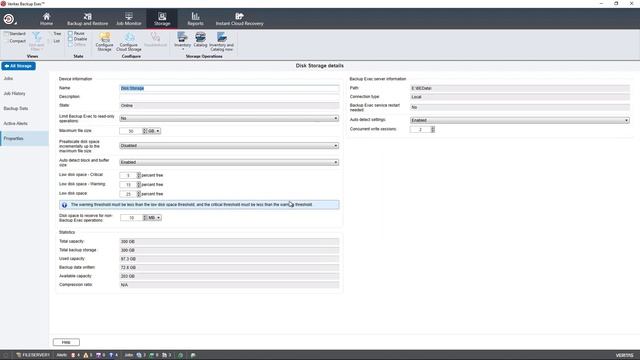
Task: Open Job History in the sidebar
Action: pyautogui.click(x=14, y=93)
